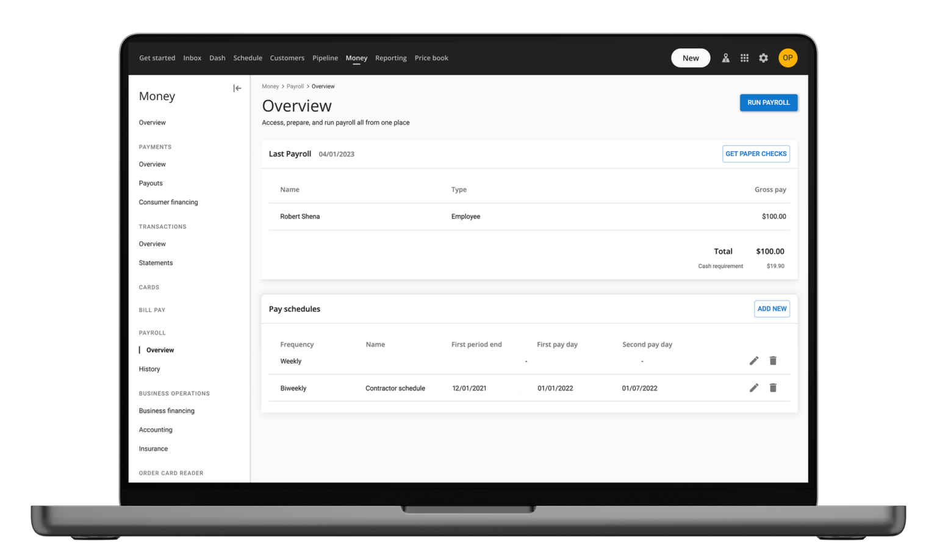This screenshot has height=560, width=937.
Task: Click Payroll breadcrumb link
Action: coord(295,87)
